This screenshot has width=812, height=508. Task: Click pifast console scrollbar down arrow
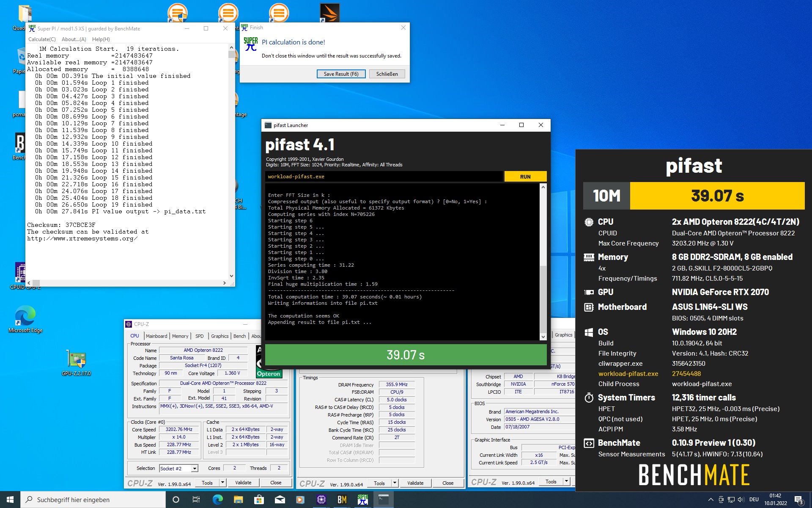click(x=543, y=337)
